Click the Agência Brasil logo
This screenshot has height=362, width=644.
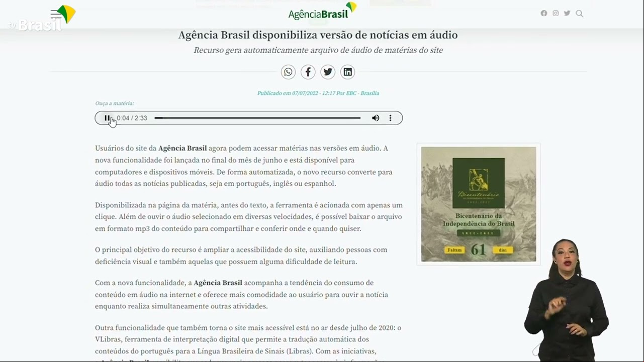coord(322,12)
